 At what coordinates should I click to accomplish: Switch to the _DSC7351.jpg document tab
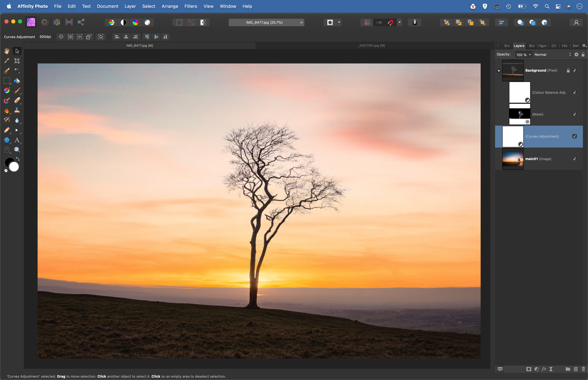371,45
